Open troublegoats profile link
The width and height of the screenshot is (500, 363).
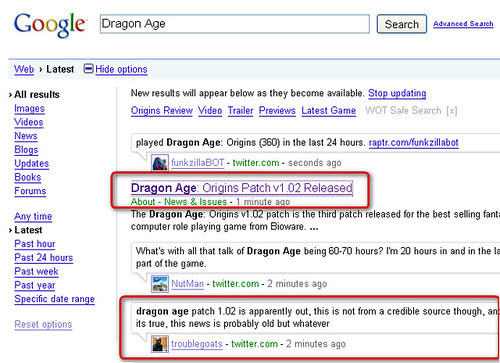tap(197, 344)
